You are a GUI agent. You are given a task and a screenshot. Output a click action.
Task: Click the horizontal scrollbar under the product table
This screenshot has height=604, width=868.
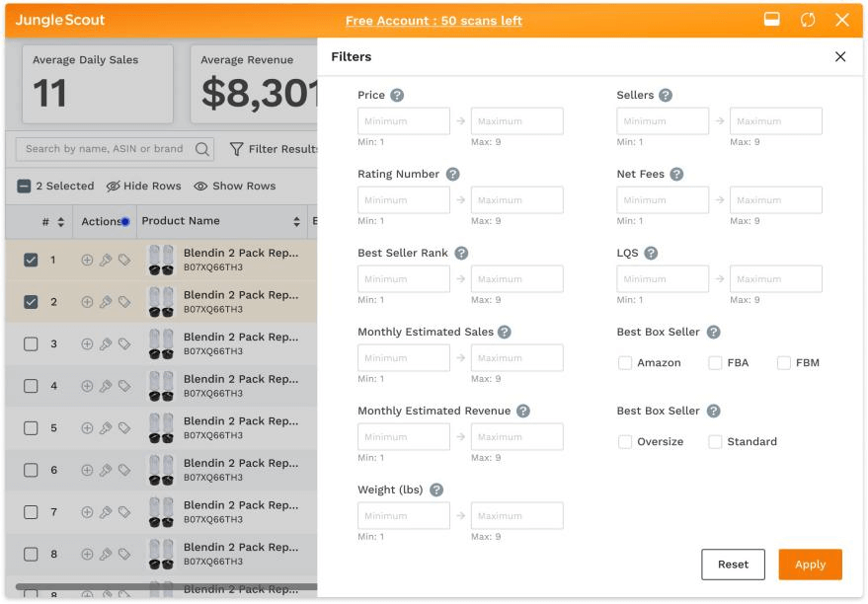[x=166, y=586]
